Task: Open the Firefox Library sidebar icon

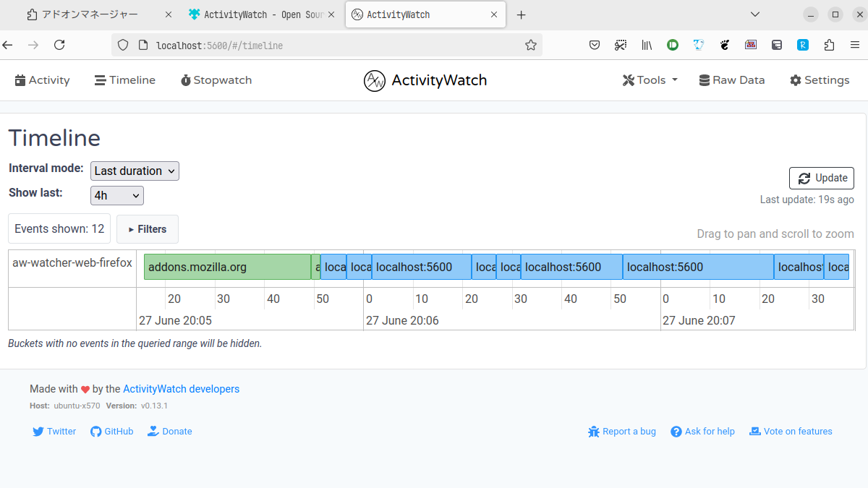Action: [647, 45]
